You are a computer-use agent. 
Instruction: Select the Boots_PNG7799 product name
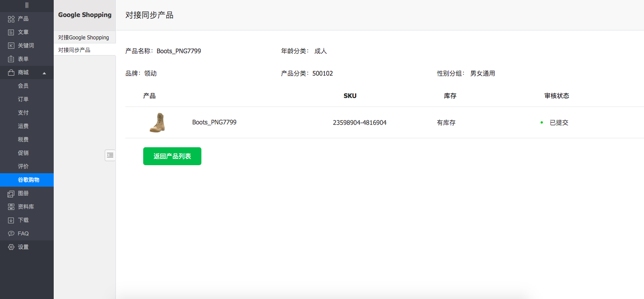pyautogui.click(x=214, y=122)
